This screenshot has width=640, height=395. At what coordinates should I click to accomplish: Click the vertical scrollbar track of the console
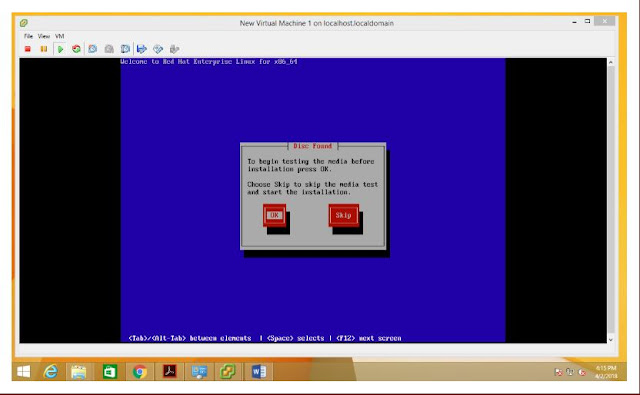click(611, 200)
